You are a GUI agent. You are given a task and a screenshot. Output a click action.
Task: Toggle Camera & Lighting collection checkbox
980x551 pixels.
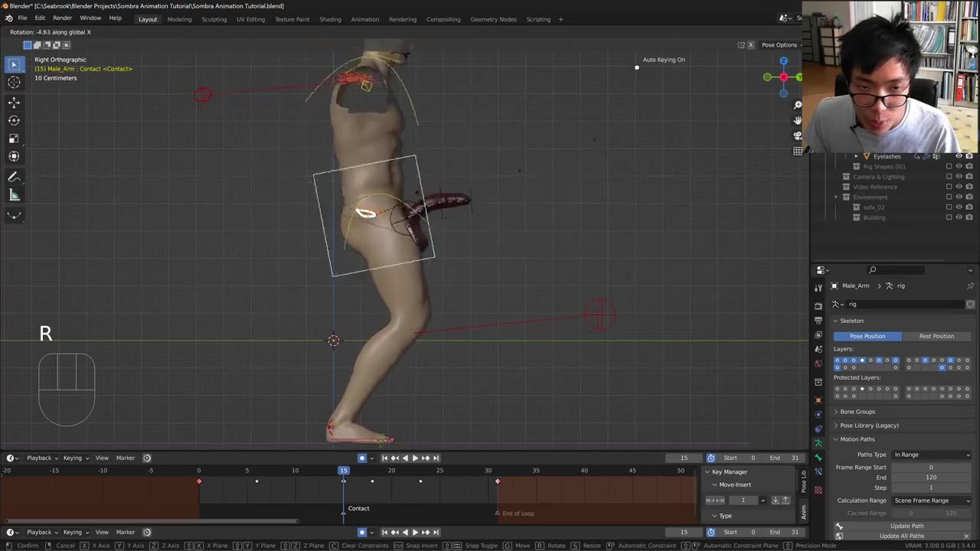click(949, 177)
